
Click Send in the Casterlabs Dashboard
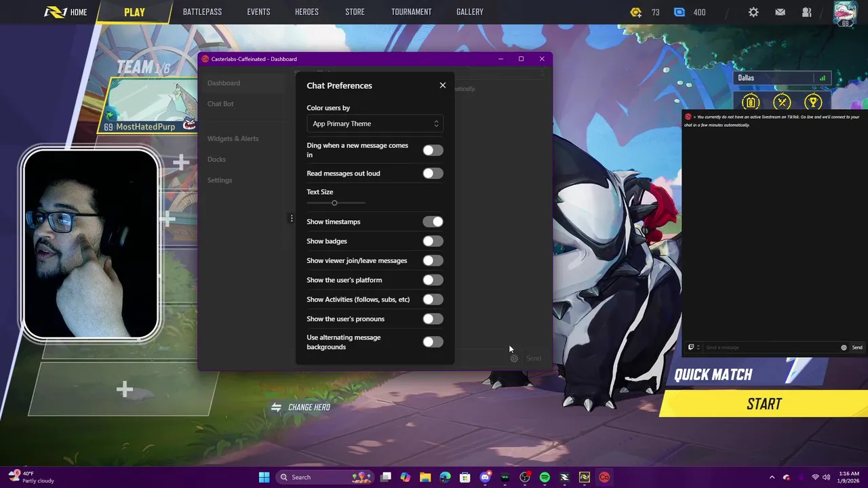point(534,359)
